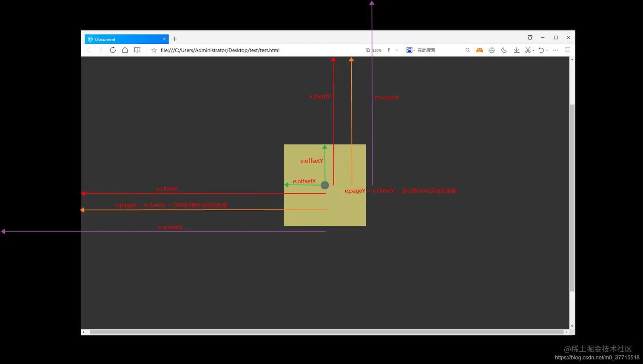The width and height of the screenshot is (643, 364).
Task: Open the hamburger main menu
Action: pos(568,50)
